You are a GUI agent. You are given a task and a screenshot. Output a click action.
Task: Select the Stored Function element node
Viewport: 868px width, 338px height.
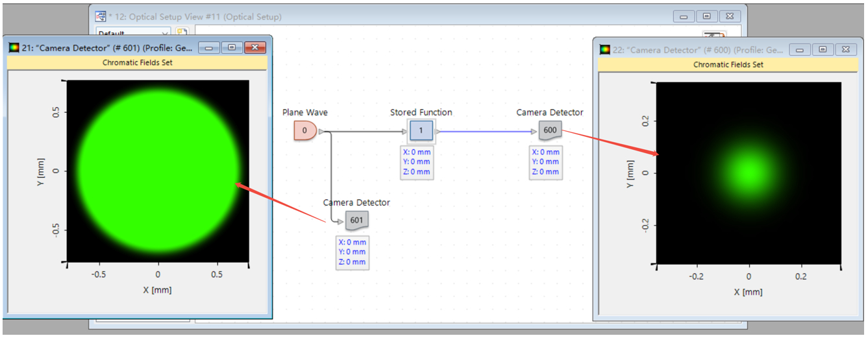pyautogui.click(x=421, y=130)
